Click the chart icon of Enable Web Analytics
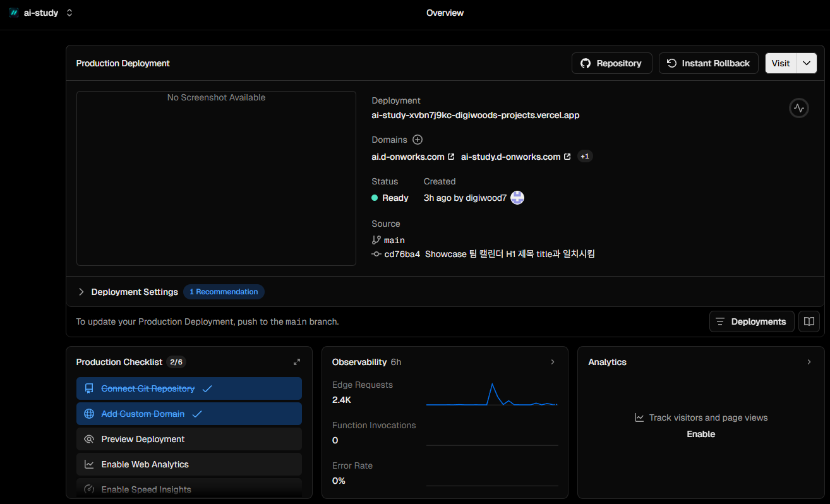830x504 pixels. 89,464
